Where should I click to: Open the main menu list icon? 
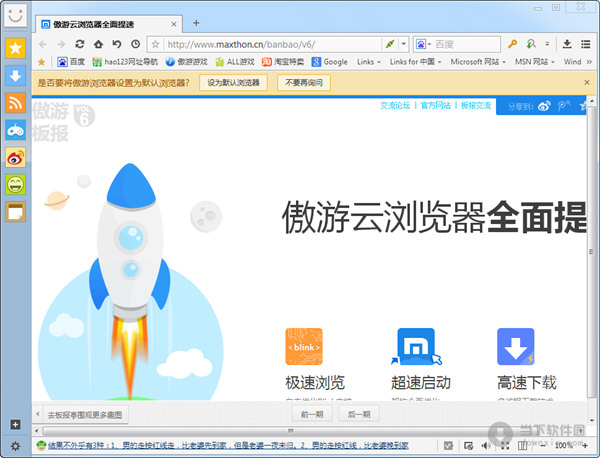(585, 44)
